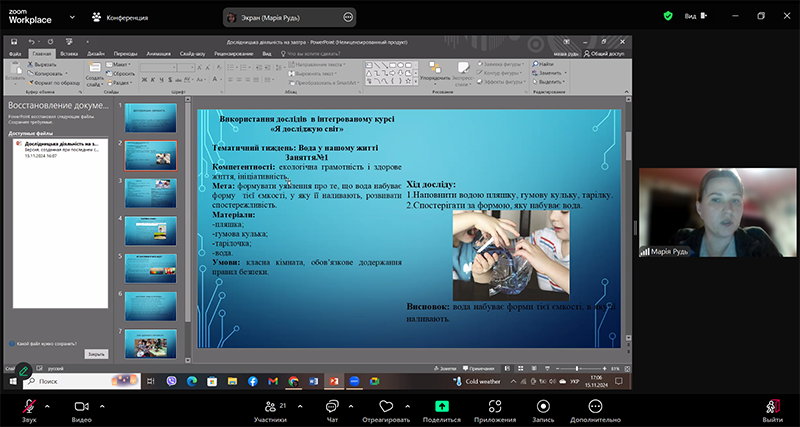The width and height of the screenshot is (800, 427).
Task: Click the Заменить replace command
Action: 548,73
